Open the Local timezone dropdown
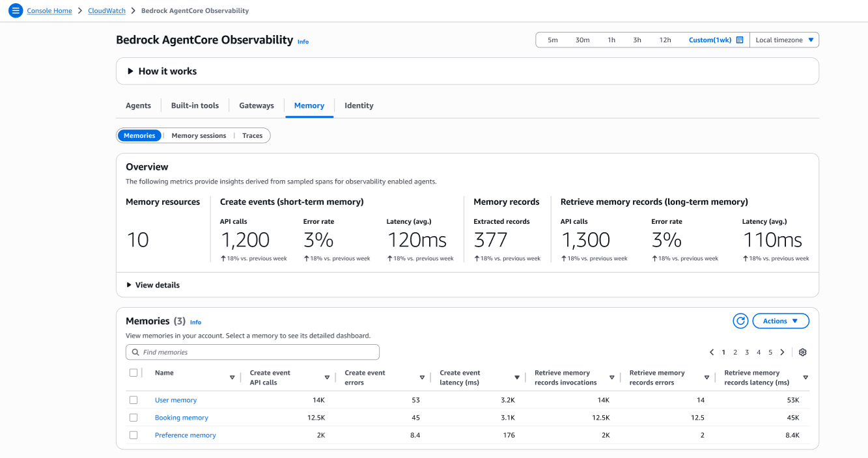This screenshot has width=868, height=458. pyautogui.click(x=785, y=40)
